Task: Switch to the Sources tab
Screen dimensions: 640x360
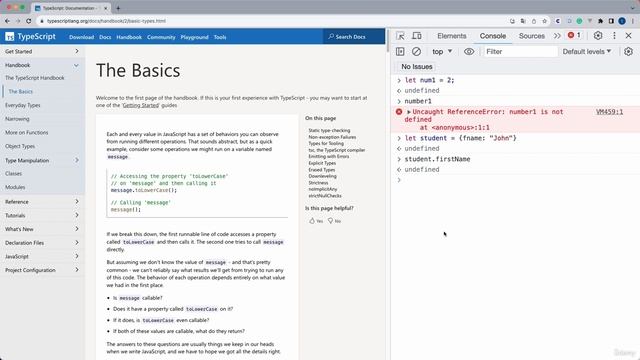Action: (x=531, y=36)
